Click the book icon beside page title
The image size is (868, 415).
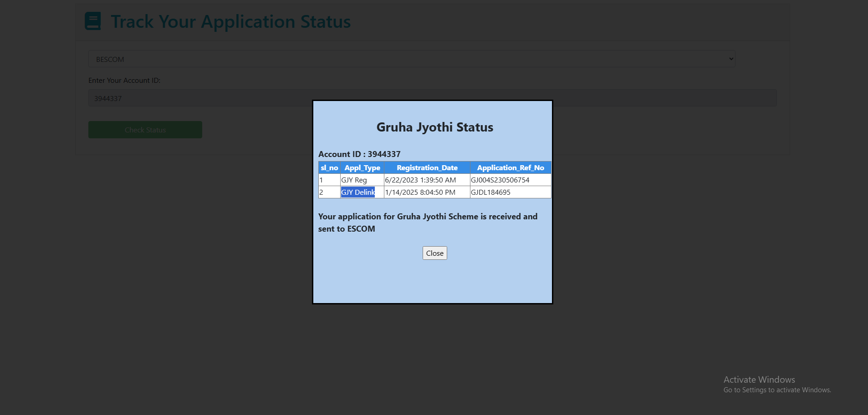coord(93,21)
